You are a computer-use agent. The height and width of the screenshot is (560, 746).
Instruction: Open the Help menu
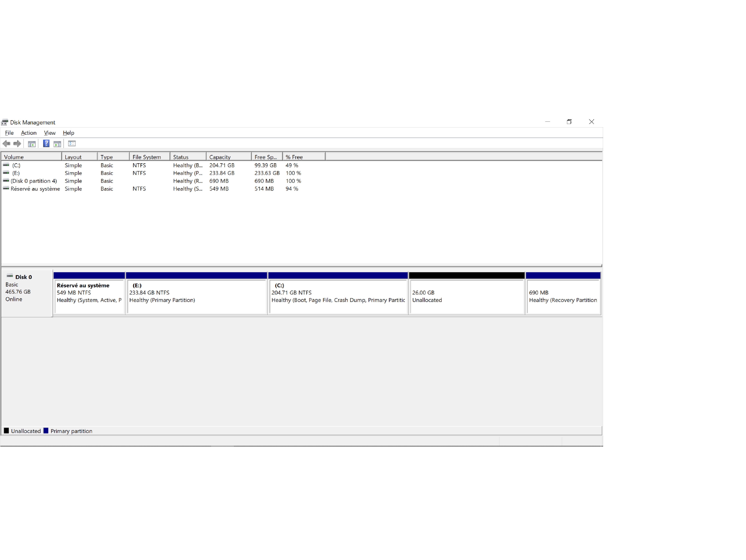(x=69, y=133)
